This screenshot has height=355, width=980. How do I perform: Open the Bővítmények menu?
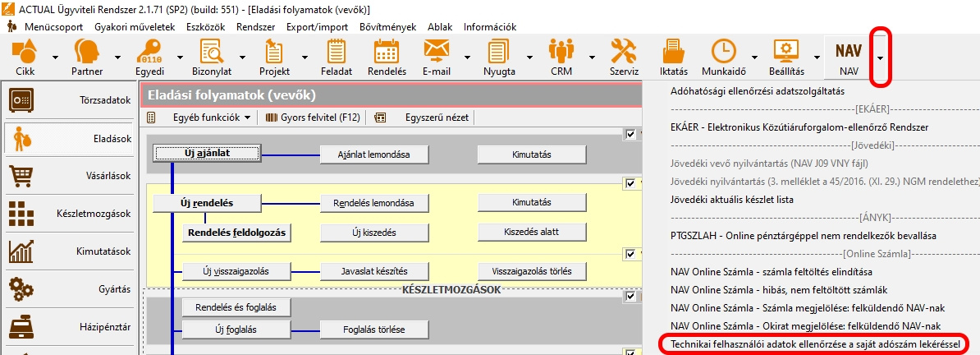[x=388, y=27]
